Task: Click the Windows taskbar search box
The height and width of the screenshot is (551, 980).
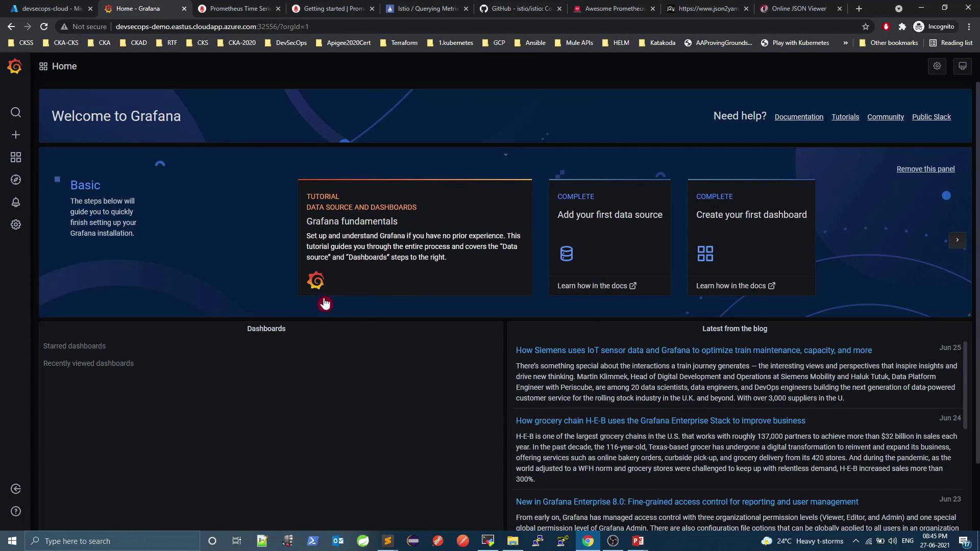Action: (112, 541)
